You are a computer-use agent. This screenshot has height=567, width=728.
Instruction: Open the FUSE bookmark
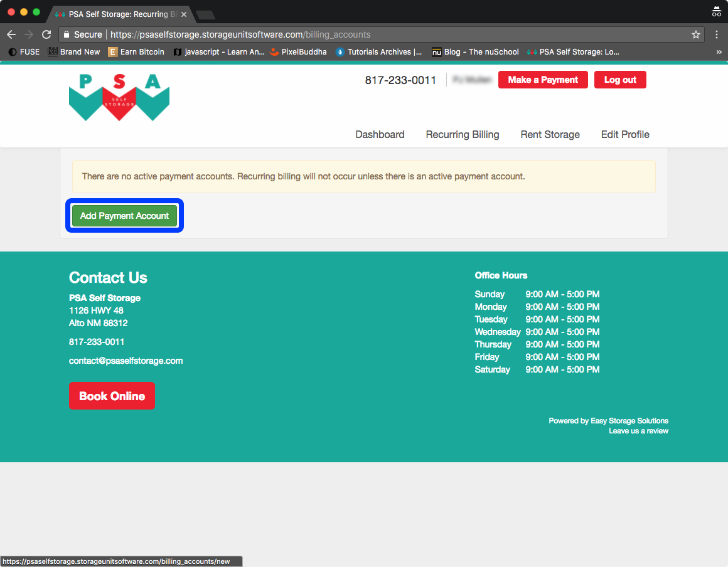tap(24, 52)
